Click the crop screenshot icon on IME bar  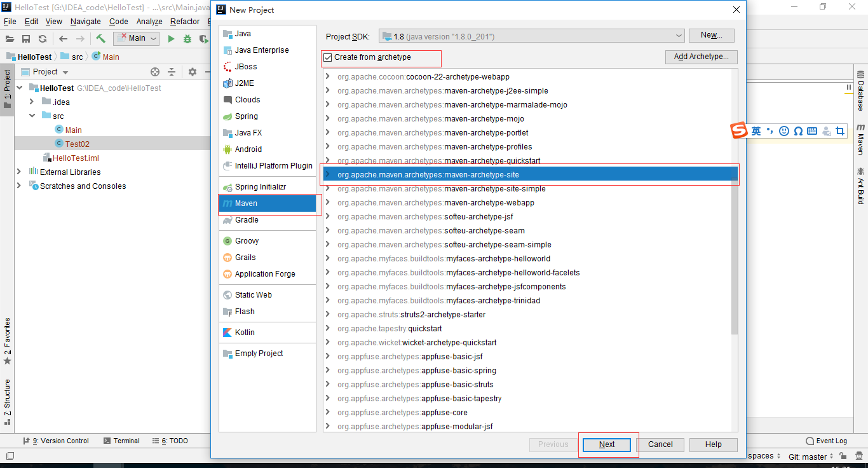tap(840, 131)
